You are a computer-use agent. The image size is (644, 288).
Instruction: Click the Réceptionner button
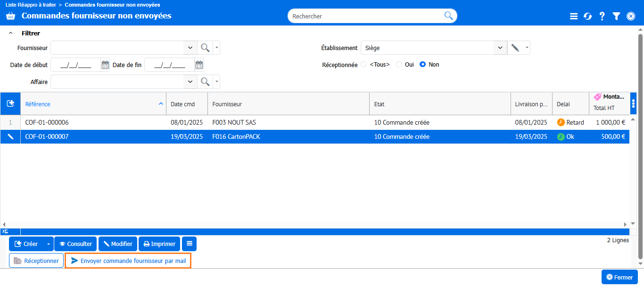coord(36,261)
